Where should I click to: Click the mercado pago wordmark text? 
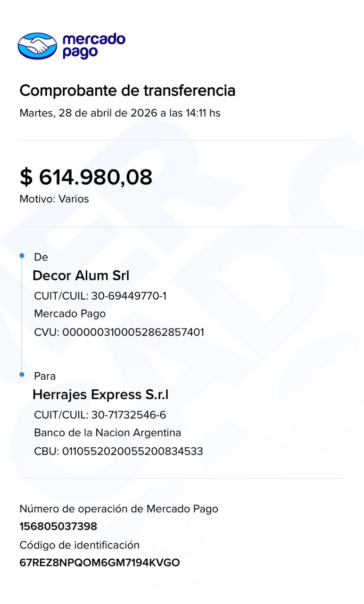93,46
